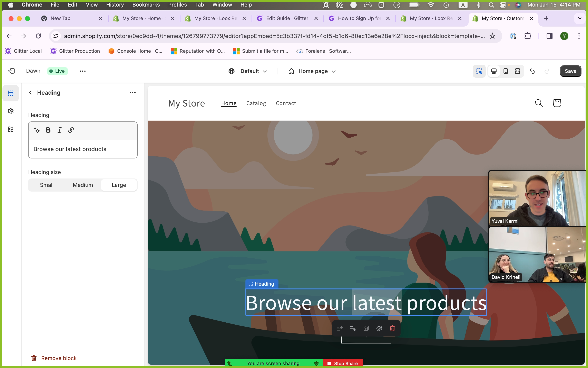Duplicate the heading block
Screen dimensions: 588x368
click(x=366, y=329)
